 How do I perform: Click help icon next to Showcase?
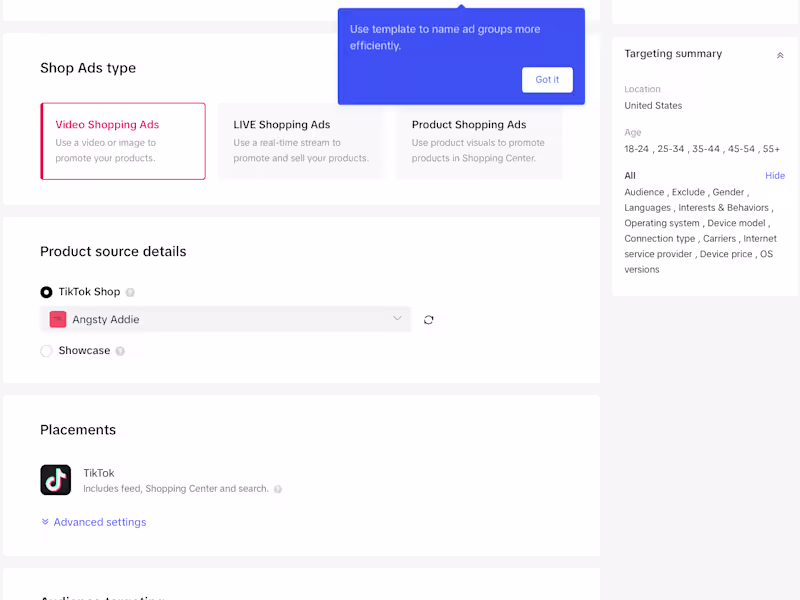tap(120, 352)
